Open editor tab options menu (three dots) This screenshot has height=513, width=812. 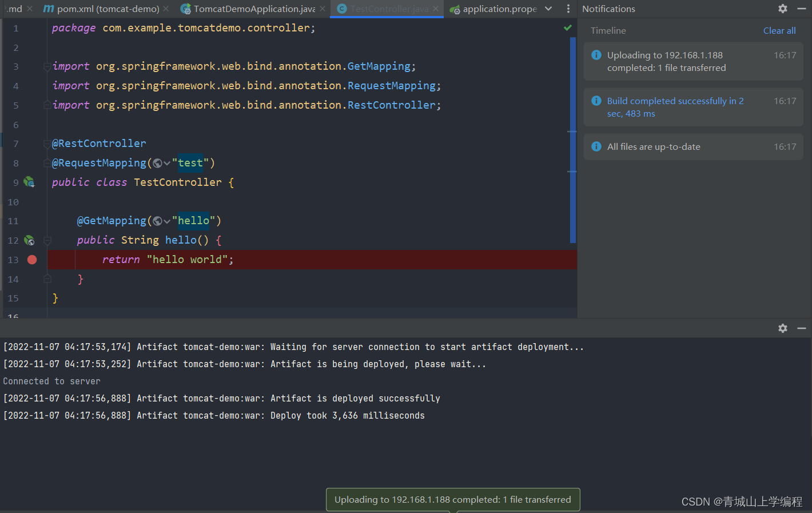point(568,9)
